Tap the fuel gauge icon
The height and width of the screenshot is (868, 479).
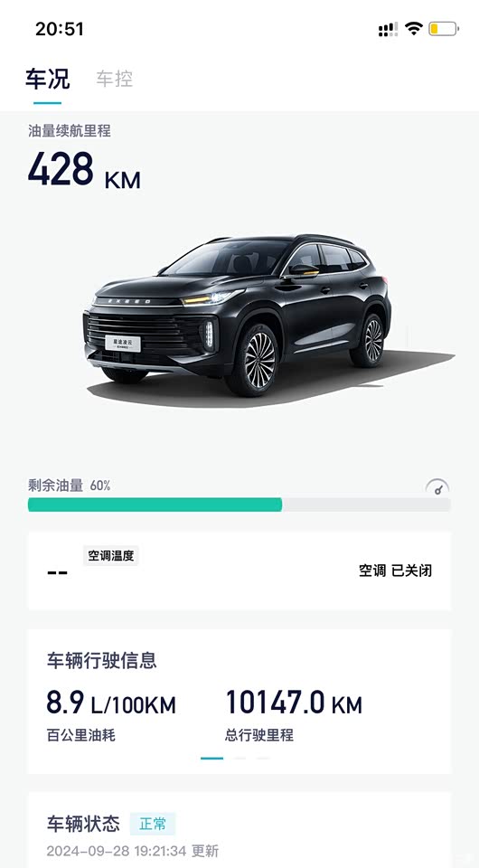(437, 486)
